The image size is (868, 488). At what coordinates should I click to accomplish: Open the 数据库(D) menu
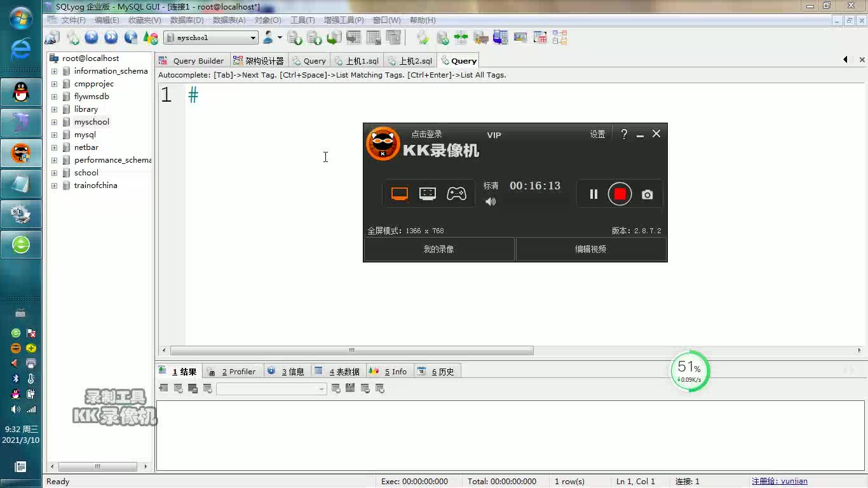(x=187, y=20)
